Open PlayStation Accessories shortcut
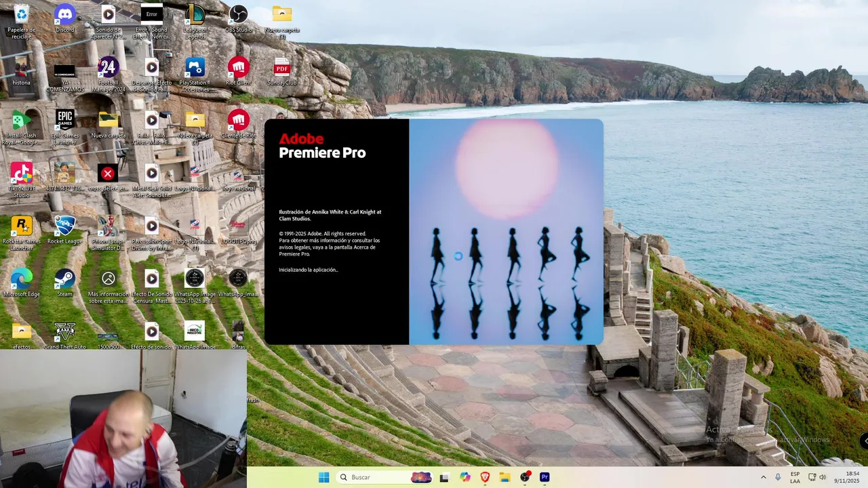The width and height of the screenshot is (868, 488). [x=195, y=75]
